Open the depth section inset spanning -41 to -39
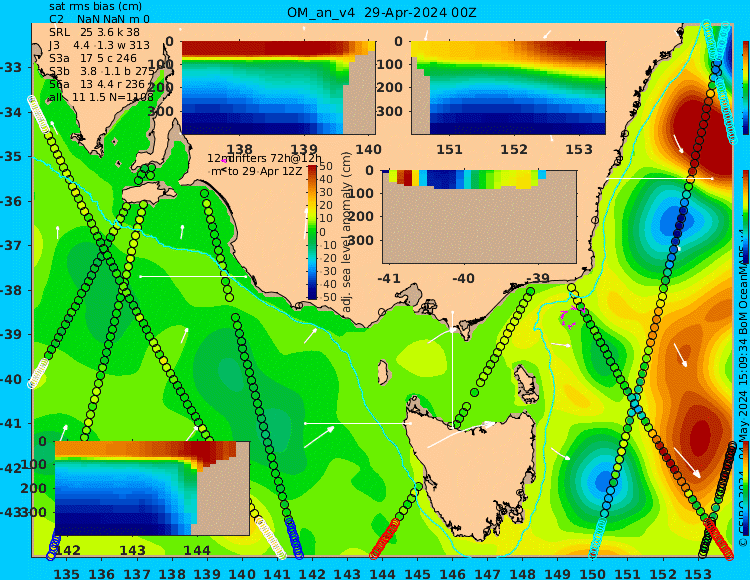The height and width of the screenshot is (580, 750). tap(479, 217)
